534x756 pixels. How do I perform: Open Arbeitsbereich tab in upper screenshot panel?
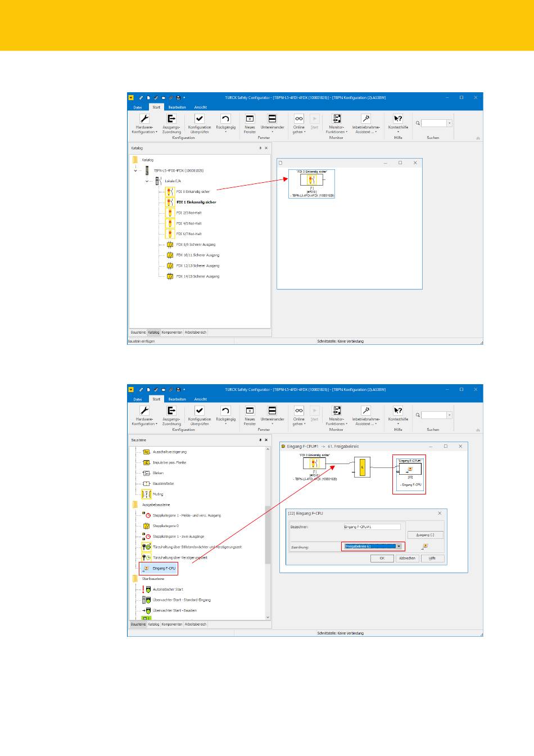196,332
